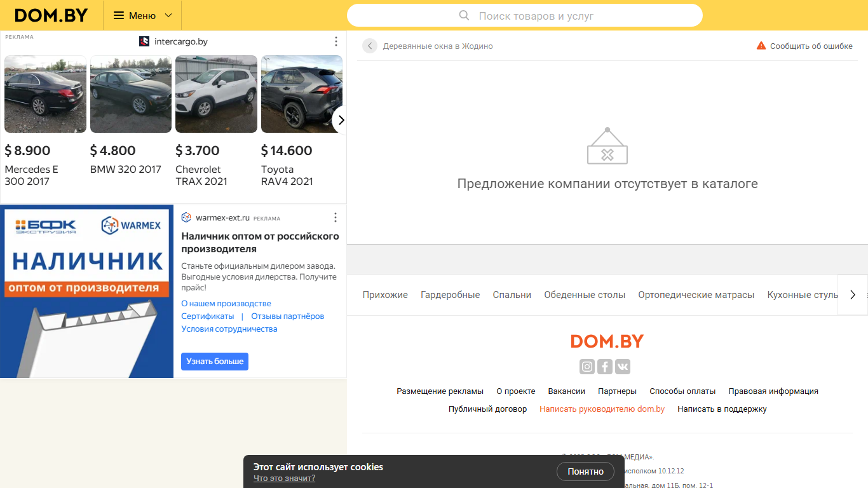This screenshot has height=488, width=868.
Task: Visit the intercargo.by advertiser link
Action: (181, 41)
